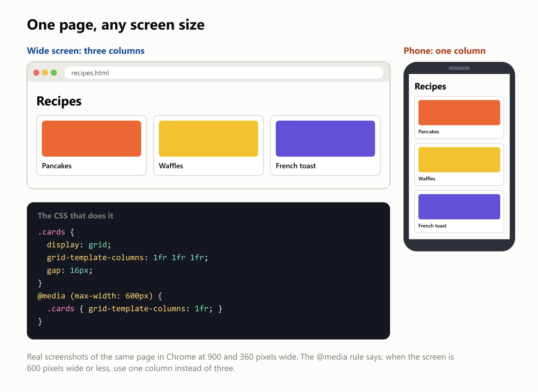Click the red close dot in the browser mockup

(x=36, y=73)
